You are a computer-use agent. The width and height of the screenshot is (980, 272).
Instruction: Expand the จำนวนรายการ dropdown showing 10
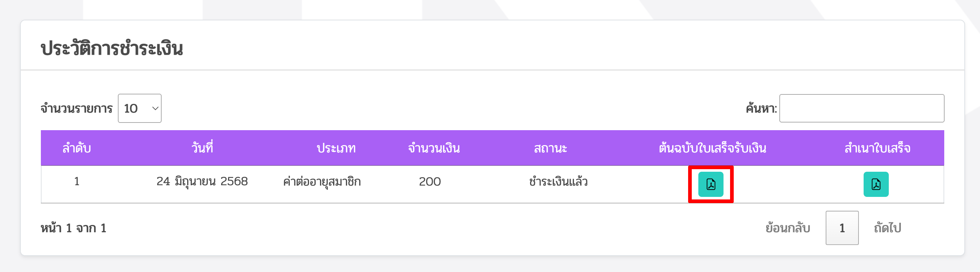140,108
